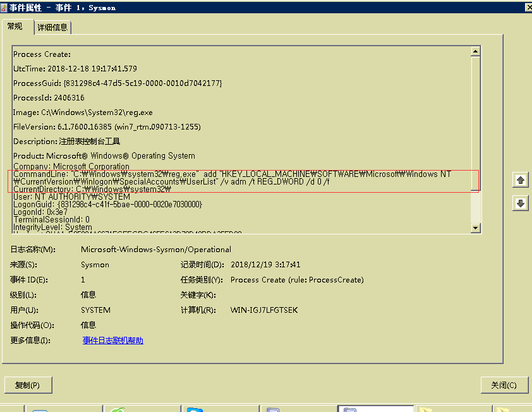The width and height of the screenshot is (532, 412).
Task: Switch to the 常规 tab
Action: [15, 27]
